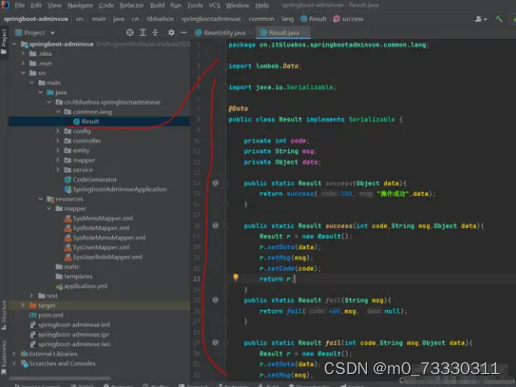Open SysRoleMenuMapper.xml file

click(x=105, y=238)
